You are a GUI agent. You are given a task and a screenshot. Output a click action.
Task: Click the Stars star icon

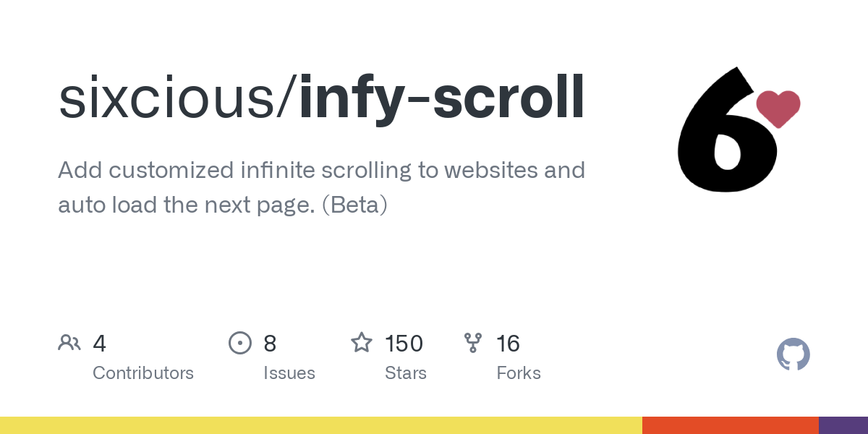(x=362, y=343)
